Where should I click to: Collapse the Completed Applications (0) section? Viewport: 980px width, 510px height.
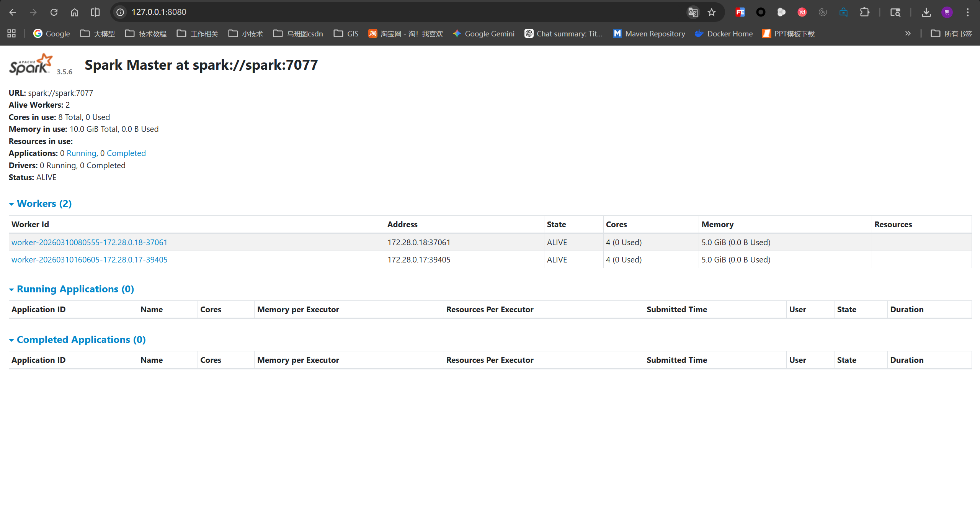81,339
